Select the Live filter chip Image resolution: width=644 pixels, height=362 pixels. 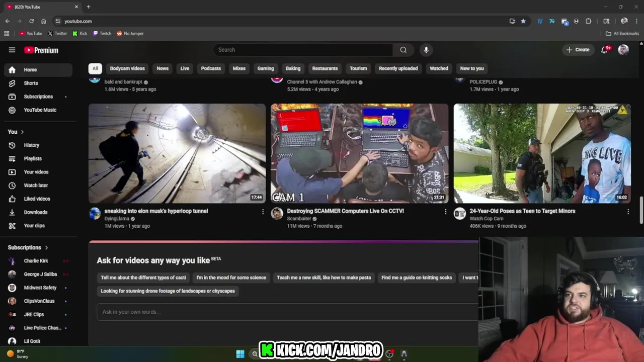pos(185,68)
